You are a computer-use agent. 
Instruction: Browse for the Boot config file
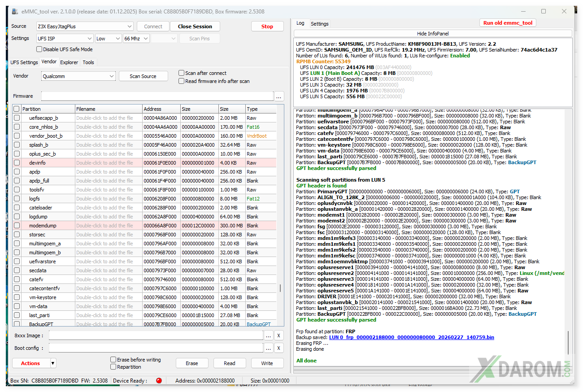[268, 348]
